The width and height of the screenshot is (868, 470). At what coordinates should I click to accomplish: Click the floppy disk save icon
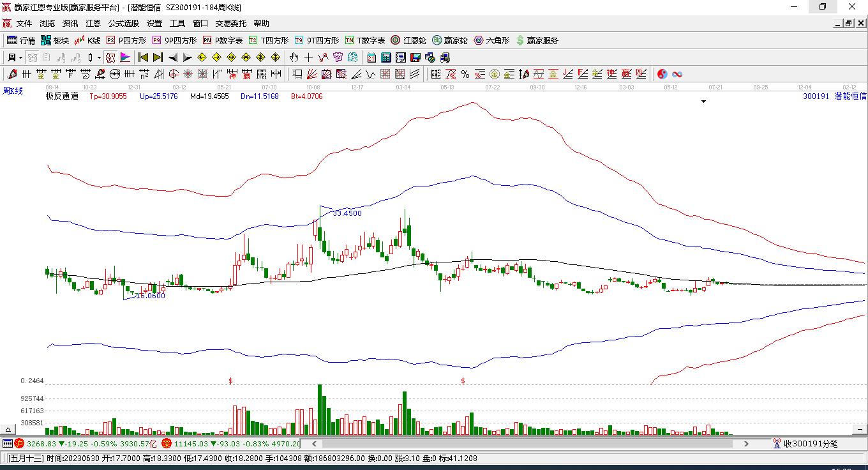coord(415,57)
